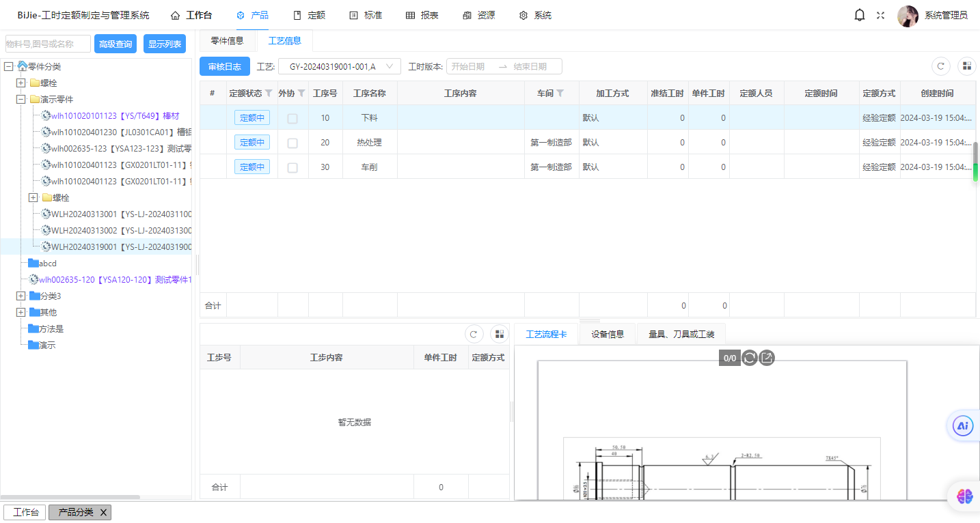The image size is (980, 523).
Task: Switch to the 设备信息 tab
Action: coord(608,334)
